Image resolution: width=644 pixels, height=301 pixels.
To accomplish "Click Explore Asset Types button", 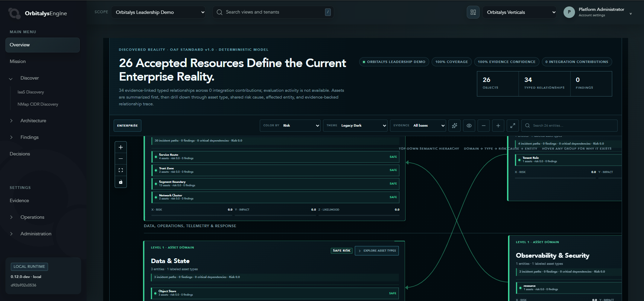I will point(377,251).
